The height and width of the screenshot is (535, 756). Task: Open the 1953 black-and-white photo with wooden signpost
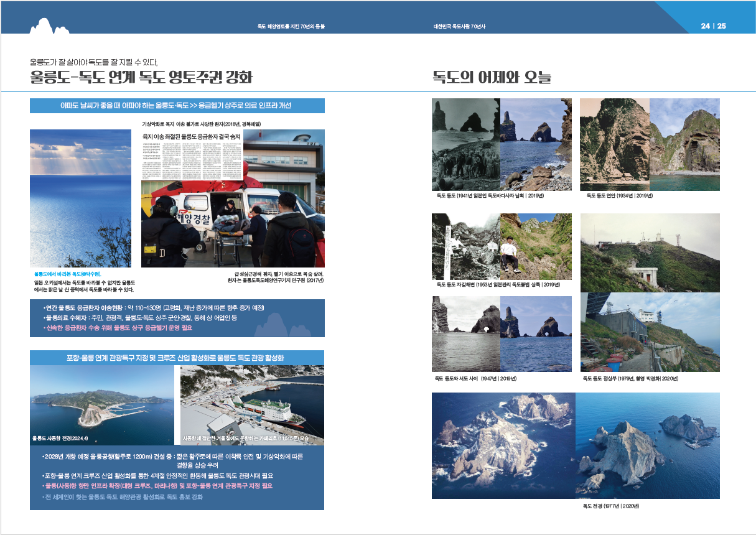[x=466, y=247]
